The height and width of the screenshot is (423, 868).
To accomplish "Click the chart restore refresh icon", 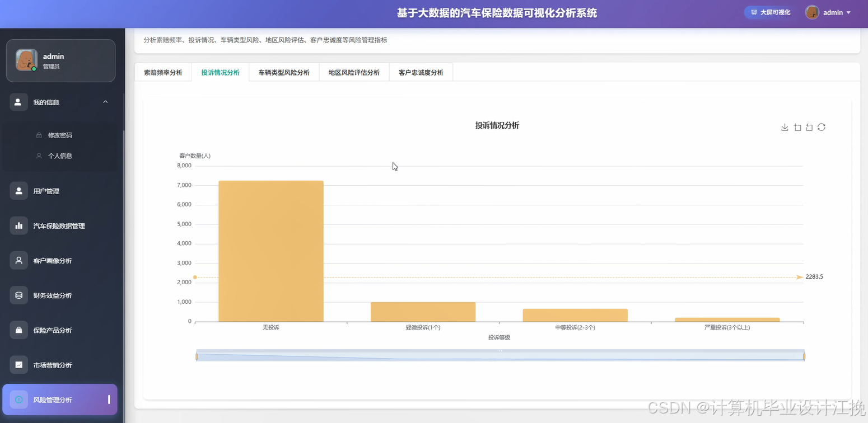I will (822, 127).
